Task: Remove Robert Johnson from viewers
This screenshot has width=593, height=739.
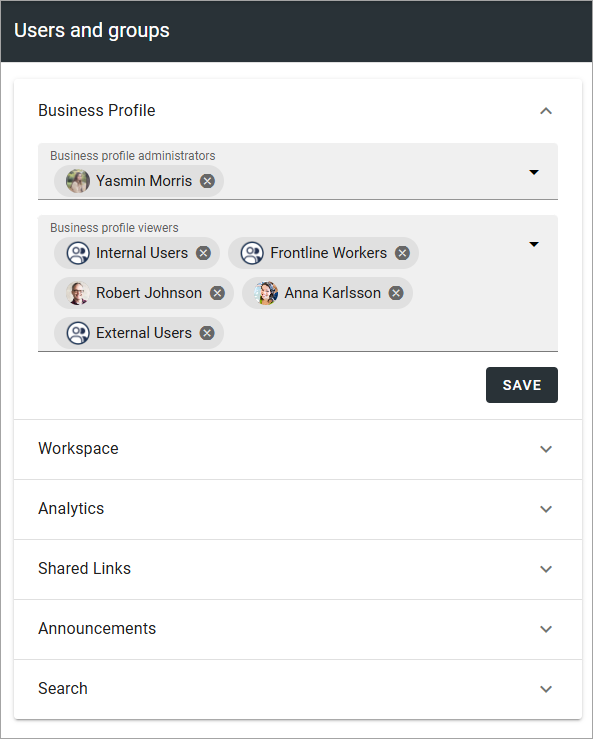Action: pos(217,293)
